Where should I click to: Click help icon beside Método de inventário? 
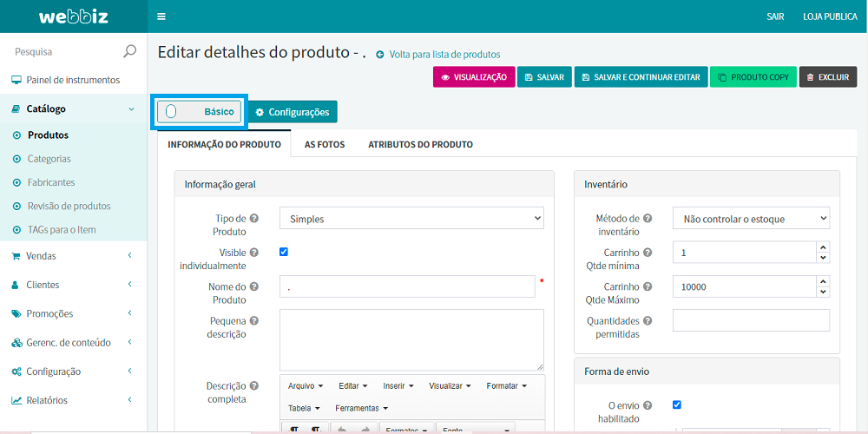click(x=648, y=219)
